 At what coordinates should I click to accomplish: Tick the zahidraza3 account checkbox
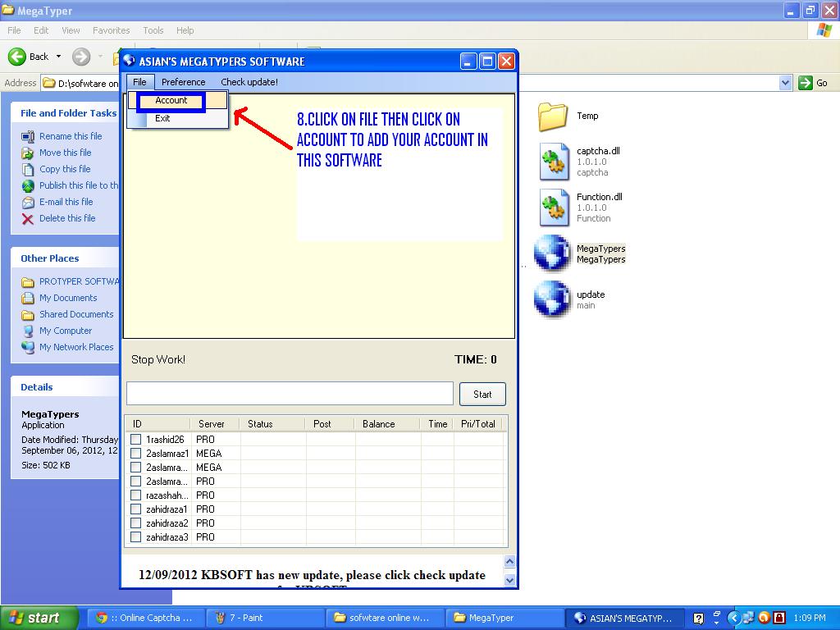pos(136,536)
